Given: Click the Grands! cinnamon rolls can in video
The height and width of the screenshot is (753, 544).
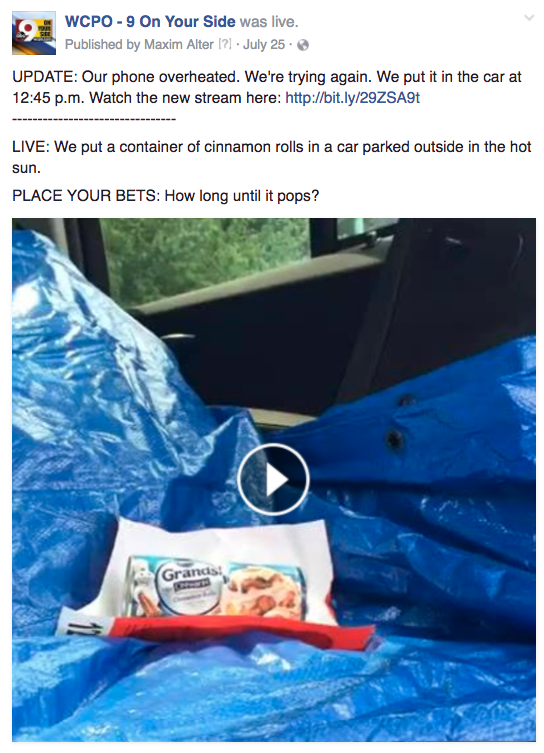Looking at the screenshot, I should pyautogui.click(x=217, y=587).
